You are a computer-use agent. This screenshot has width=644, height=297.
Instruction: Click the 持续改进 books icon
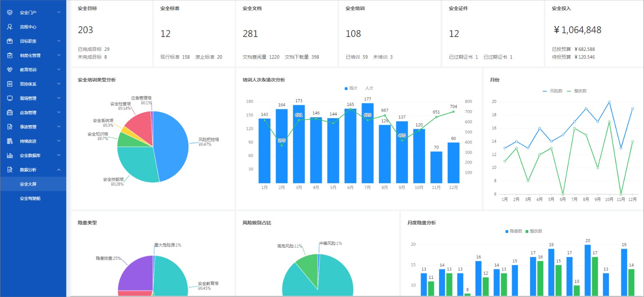click(10, 141)
